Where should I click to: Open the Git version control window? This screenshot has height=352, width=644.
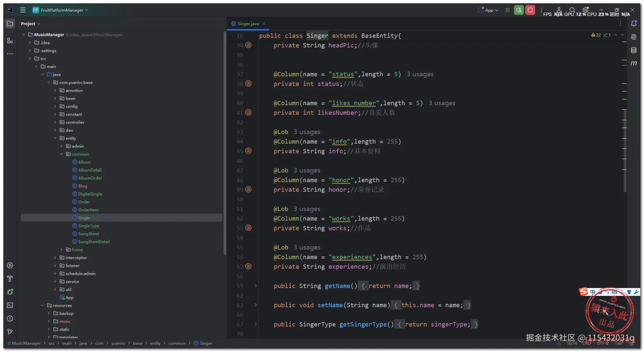(x=10, y=332)
